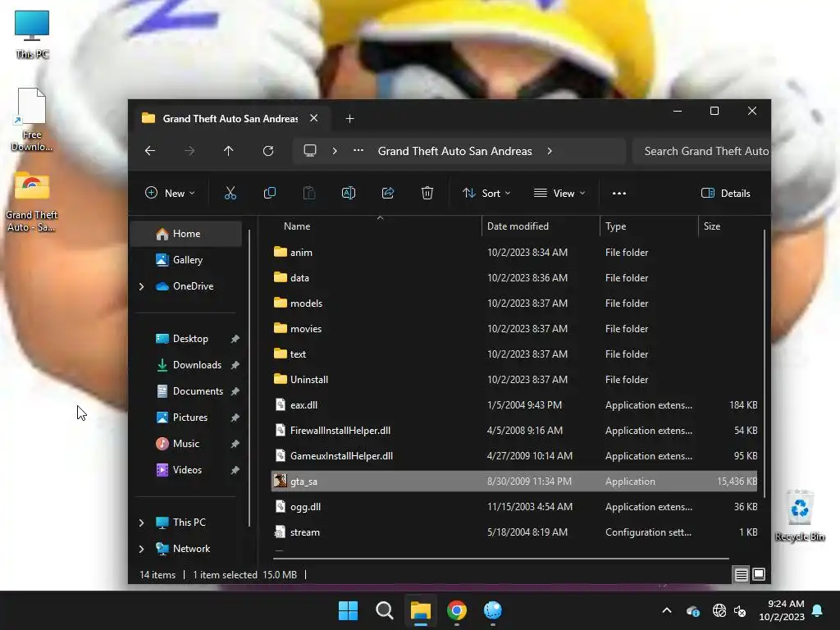
Task: Select eax.dll file
Action: click(514, 405)
